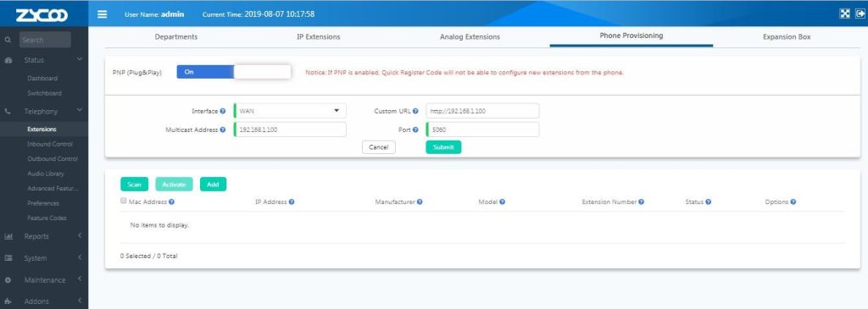Click the Reports chart icon

pyautogui.click(x=8, y=236)
